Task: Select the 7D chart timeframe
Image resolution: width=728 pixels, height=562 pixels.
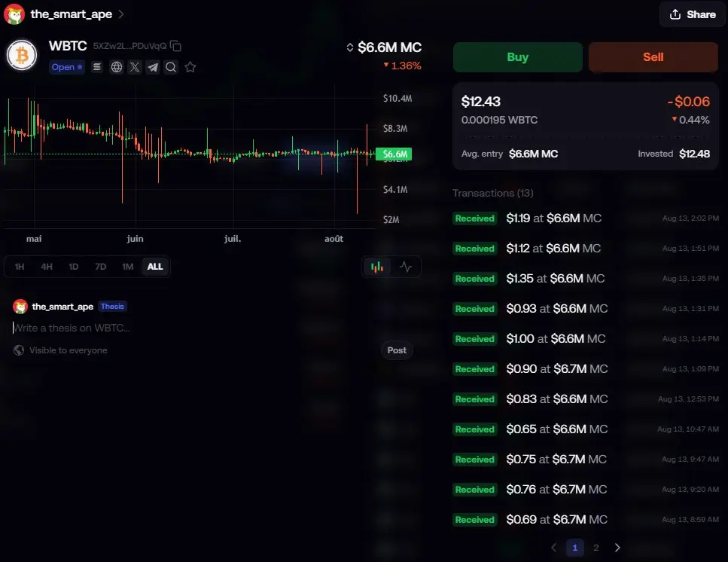Action: pyautogui.click(x=100, y=267)
